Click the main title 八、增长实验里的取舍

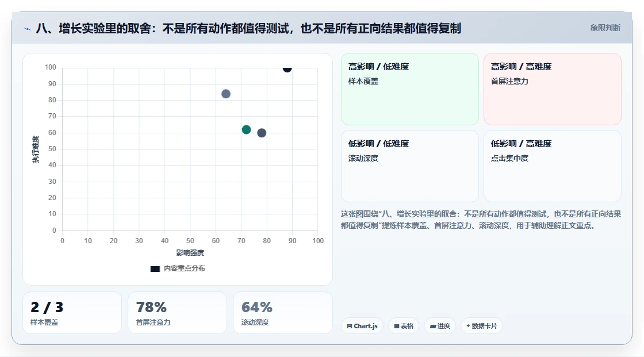[x=248, y=28]
